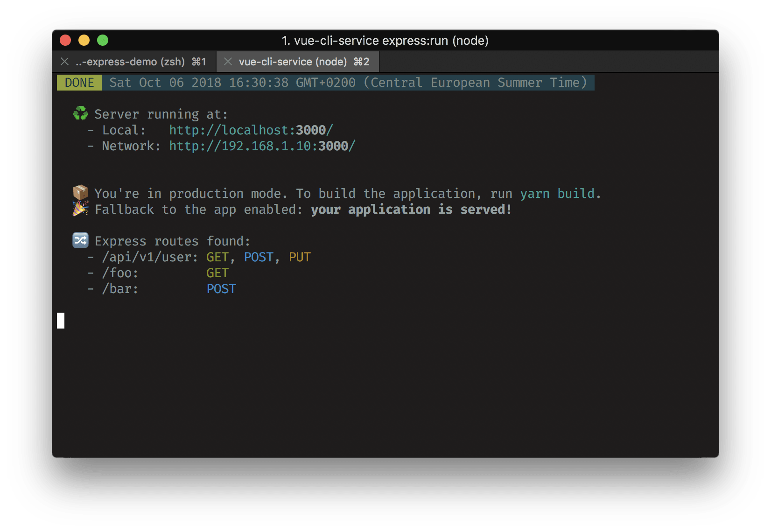771x532 pixels.
Task: Click the white terminal cursor block
Action: pyautogui.click(x=61, y=321)
